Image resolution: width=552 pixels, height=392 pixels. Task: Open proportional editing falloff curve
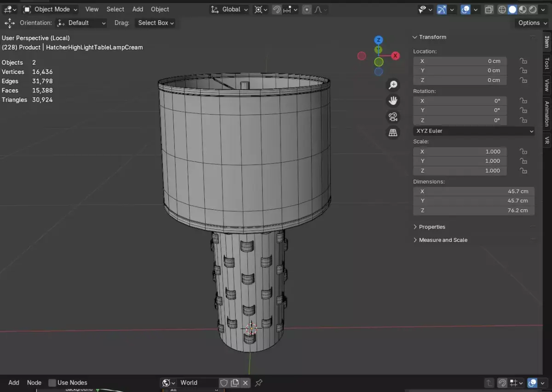point(321,9)
